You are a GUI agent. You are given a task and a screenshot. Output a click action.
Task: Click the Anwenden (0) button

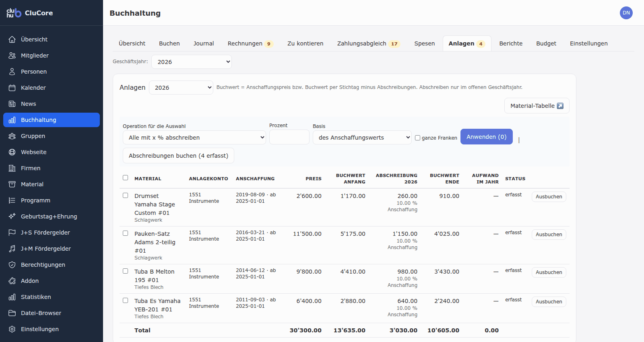(487, 137)
